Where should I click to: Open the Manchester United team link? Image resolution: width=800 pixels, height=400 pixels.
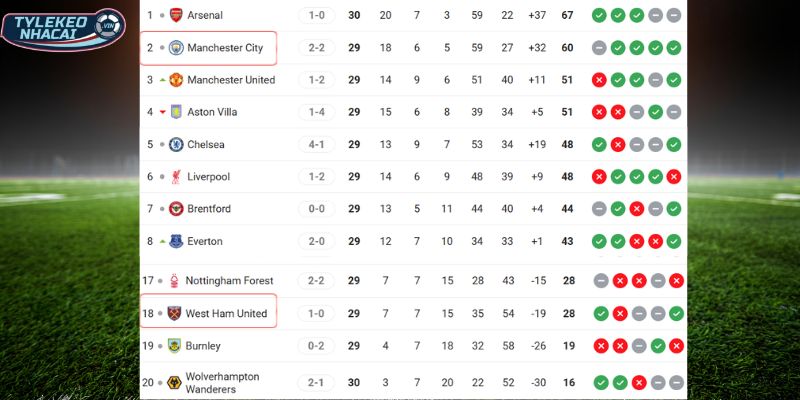(230, 80)
